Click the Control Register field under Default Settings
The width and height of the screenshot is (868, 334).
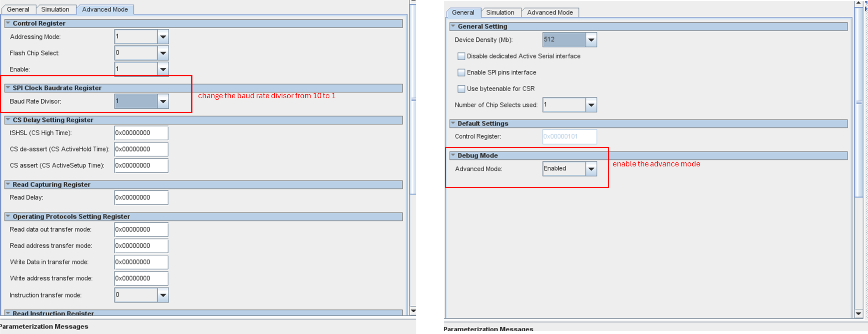point(569,137)
